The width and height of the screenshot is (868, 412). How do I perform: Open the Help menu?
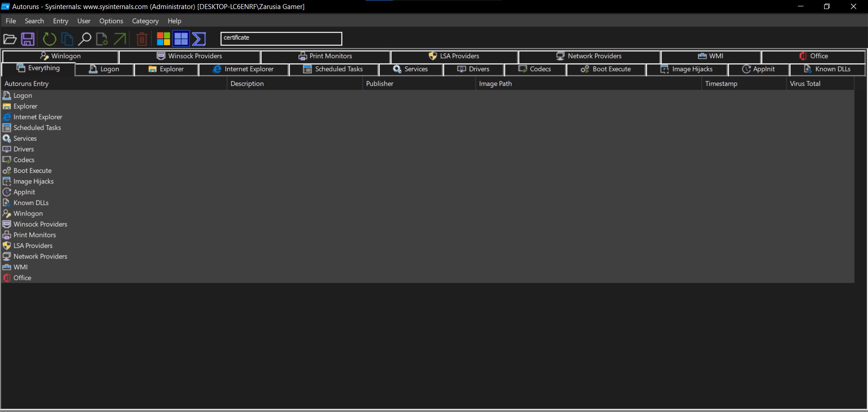tap(175, 21)
